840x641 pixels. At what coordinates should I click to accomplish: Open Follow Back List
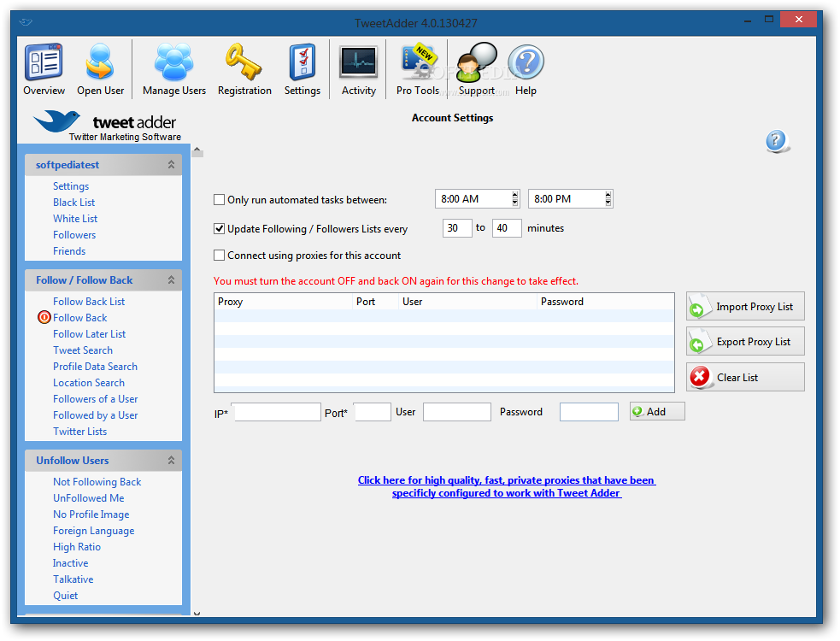click(89, 301)
